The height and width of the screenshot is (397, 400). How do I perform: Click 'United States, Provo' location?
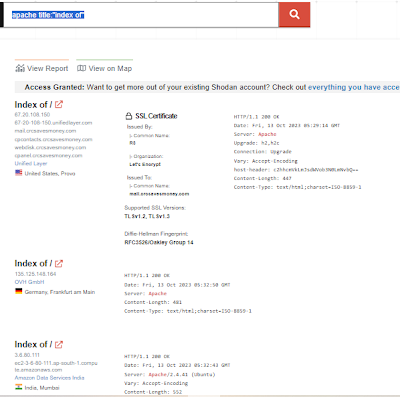point(50,173)
